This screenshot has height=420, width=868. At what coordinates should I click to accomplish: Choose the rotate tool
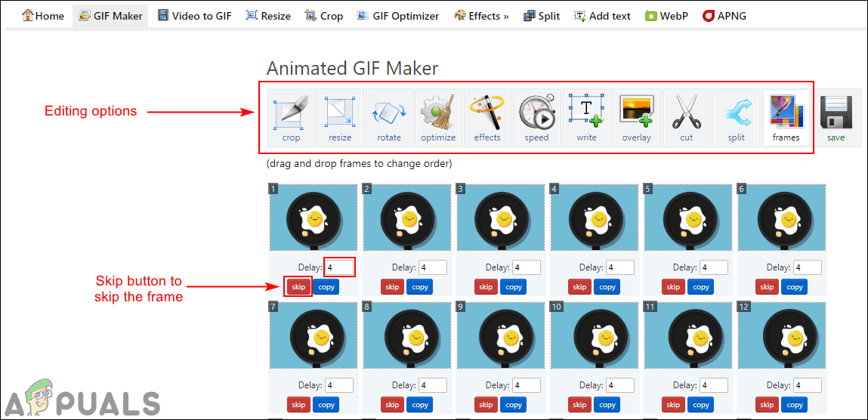(389, 118)
